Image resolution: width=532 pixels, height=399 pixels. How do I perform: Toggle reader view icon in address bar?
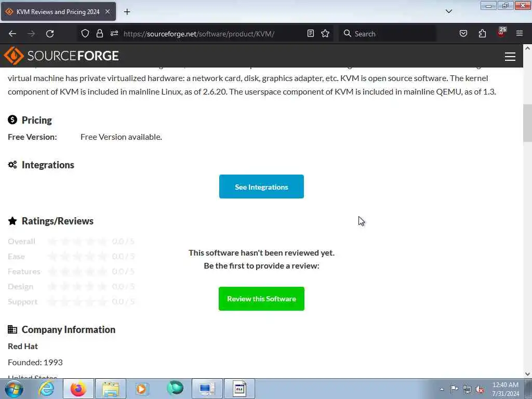(311, 33)
